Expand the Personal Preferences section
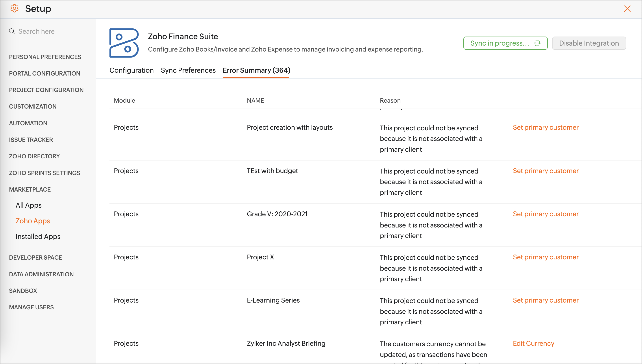The width and height of the screenshot is (642, 364). click(x=45, y=57)
